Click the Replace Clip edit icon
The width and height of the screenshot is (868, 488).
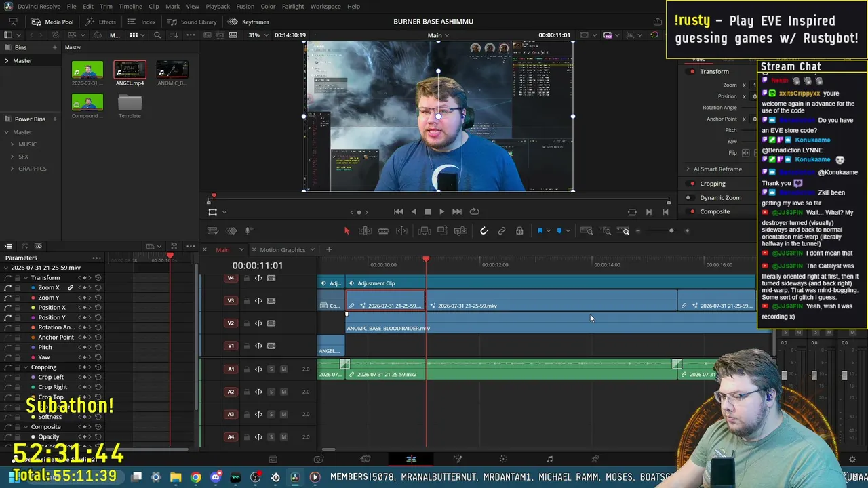(x=460, y=231)
